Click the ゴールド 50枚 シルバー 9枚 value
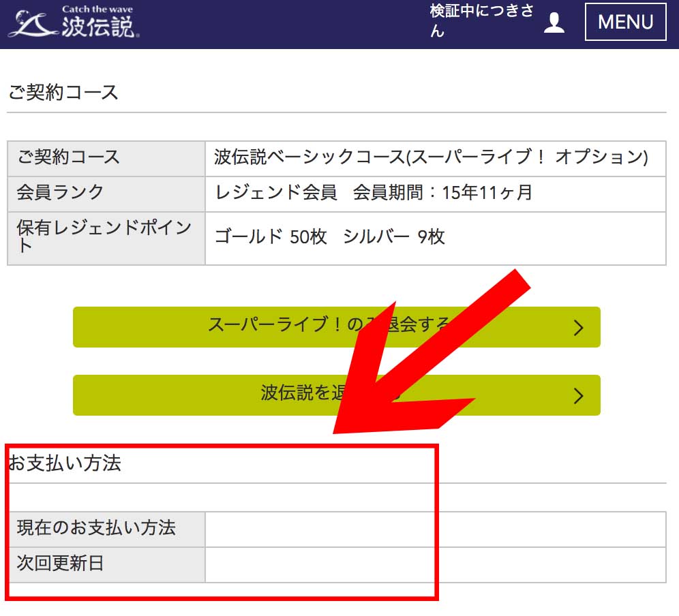 point(329,236)
